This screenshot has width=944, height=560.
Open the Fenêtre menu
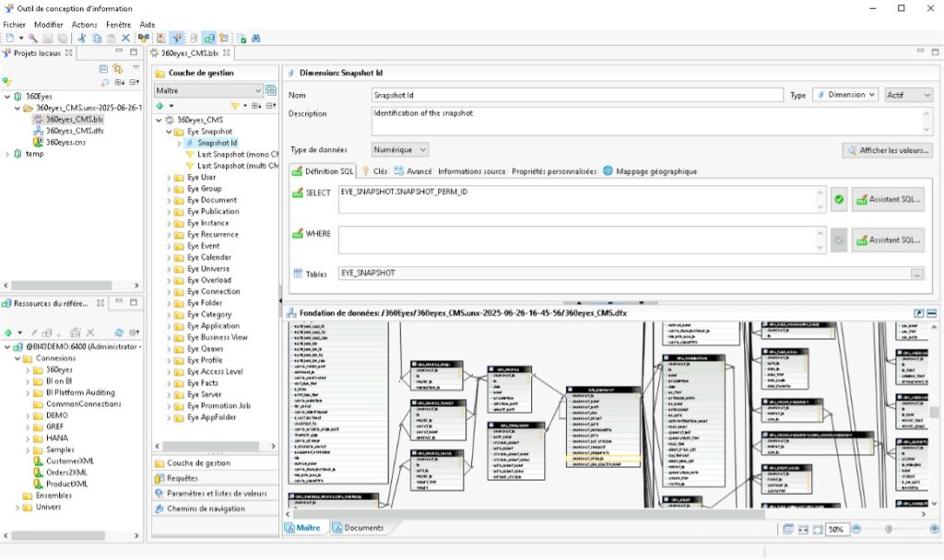click(x=118, y=24)
